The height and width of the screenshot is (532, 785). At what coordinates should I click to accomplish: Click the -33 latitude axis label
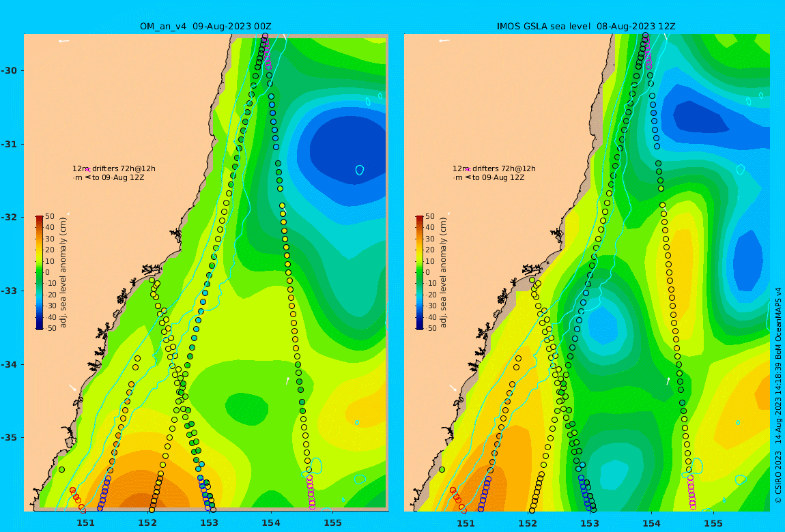click(x=10, y=291)
